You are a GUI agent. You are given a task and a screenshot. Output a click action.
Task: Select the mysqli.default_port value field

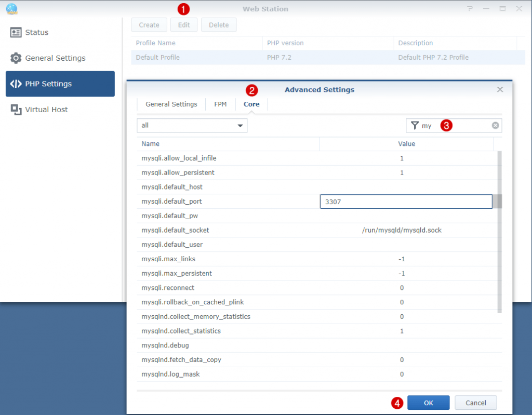[406, 201]
